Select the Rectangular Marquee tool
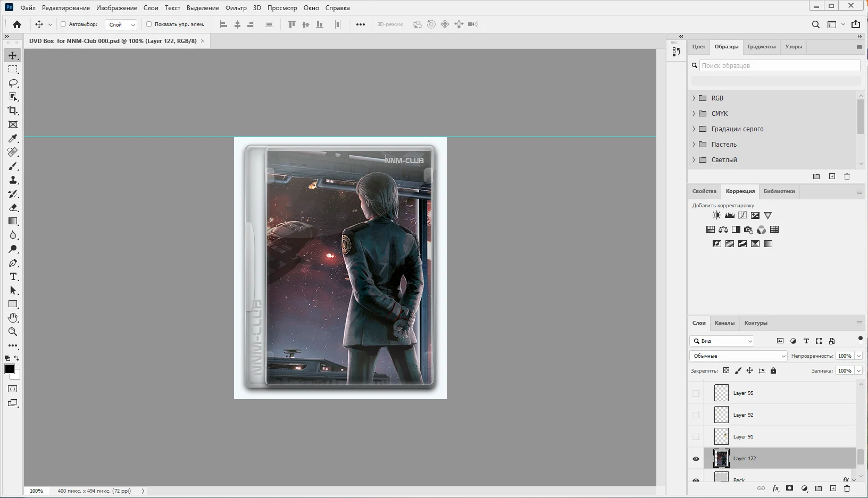 [13, 70]
